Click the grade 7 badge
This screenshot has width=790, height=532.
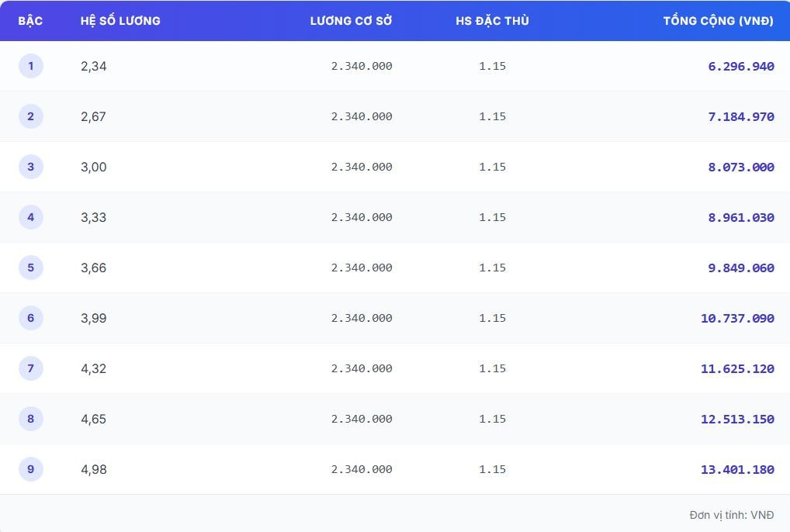31,368
